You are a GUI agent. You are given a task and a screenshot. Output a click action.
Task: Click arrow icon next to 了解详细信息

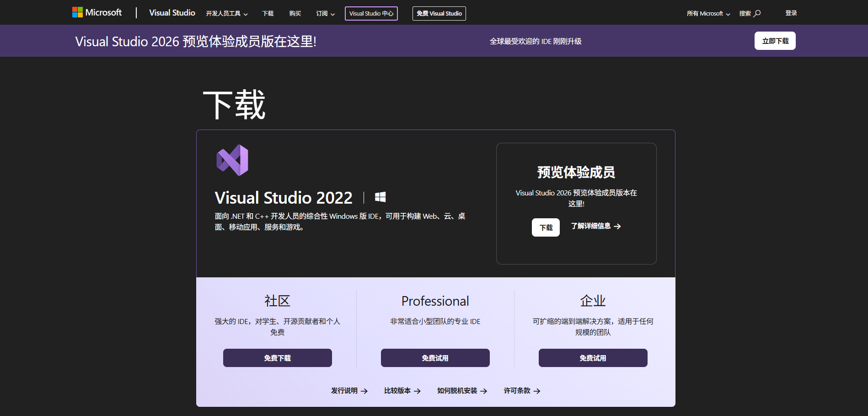617,227
